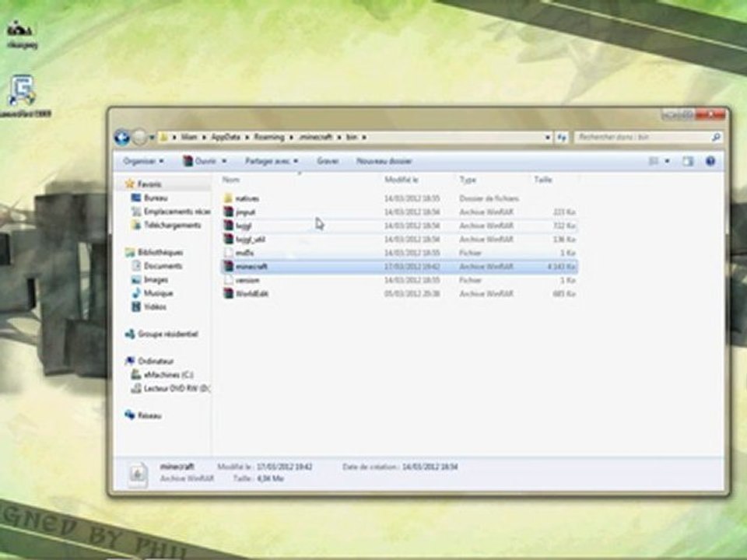
Task: Create a folder with Nouveau dossier
Action: (x=384, y=162)
